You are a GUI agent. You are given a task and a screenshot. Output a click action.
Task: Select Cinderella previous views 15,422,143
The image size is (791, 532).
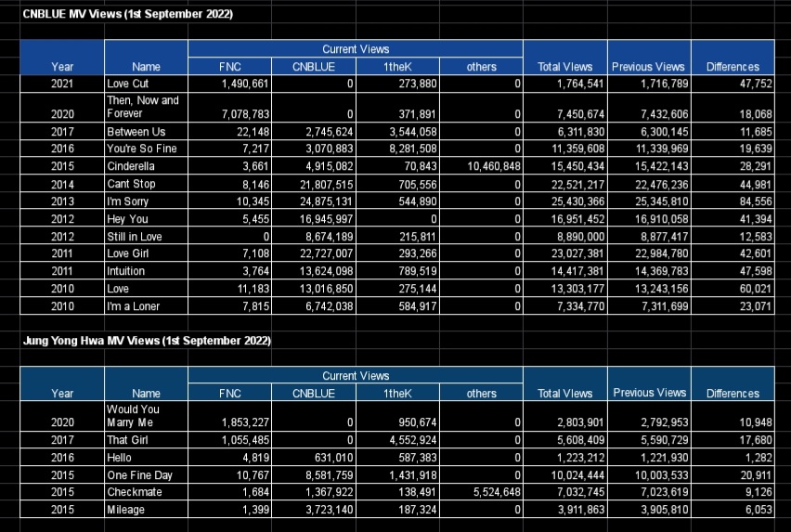point(649,166)
